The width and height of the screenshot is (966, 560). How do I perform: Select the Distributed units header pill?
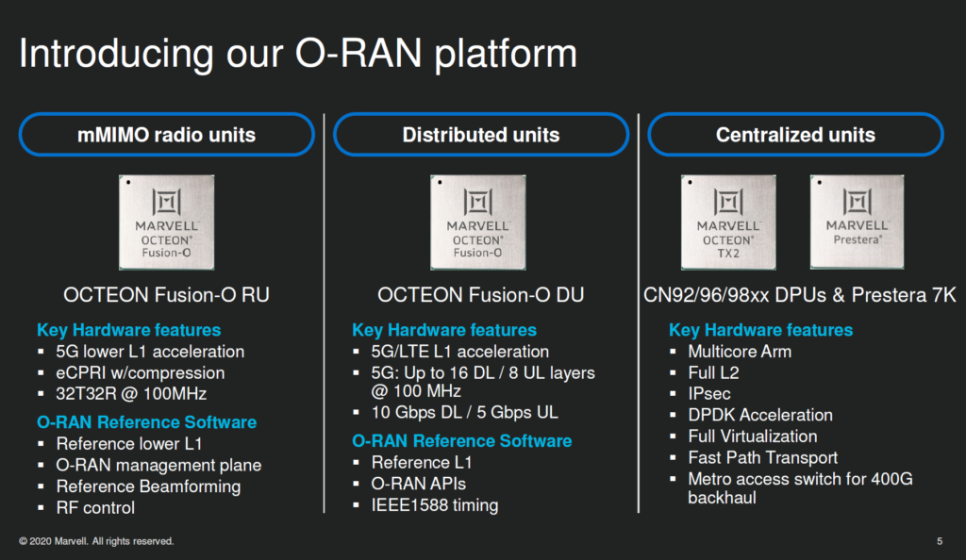[480, 135]
